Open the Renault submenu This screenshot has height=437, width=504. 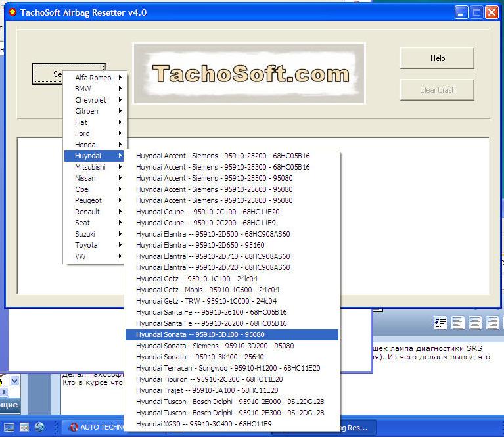tap(93, 212)
